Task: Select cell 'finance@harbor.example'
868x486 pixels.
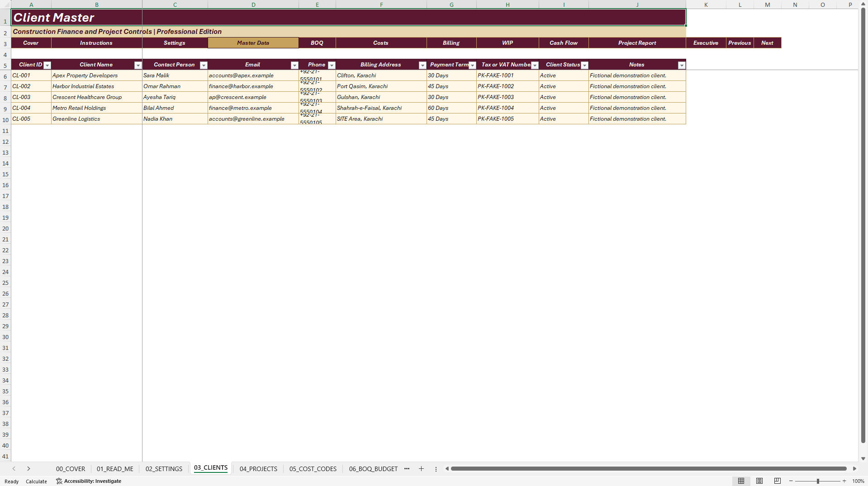Action: pos(253,86)
